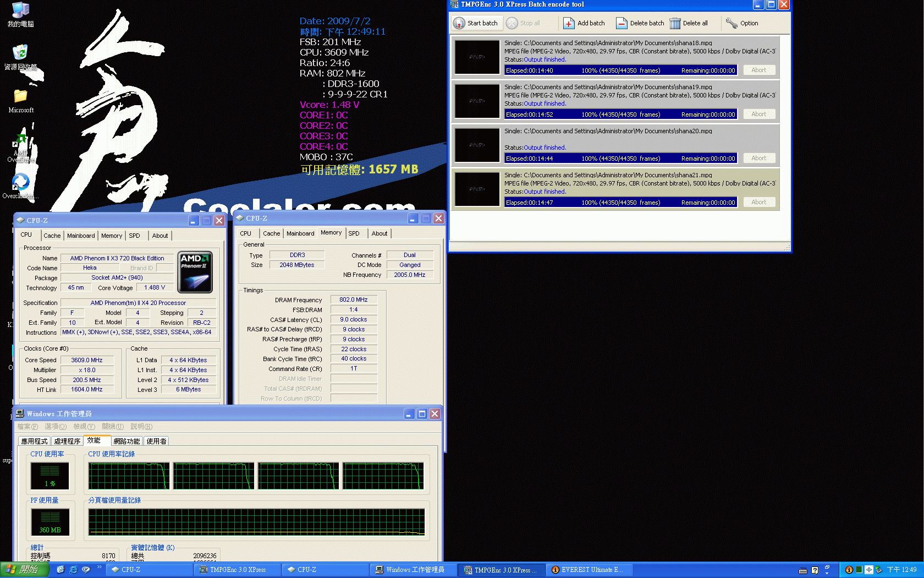The image size is (924, 578).
Task: Open Option wrench in TMPGEnc toolbar
Action: (742, 23)
